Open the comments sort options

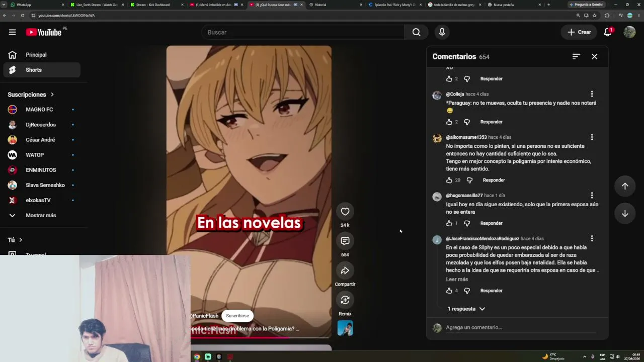(x=576, y=56)
